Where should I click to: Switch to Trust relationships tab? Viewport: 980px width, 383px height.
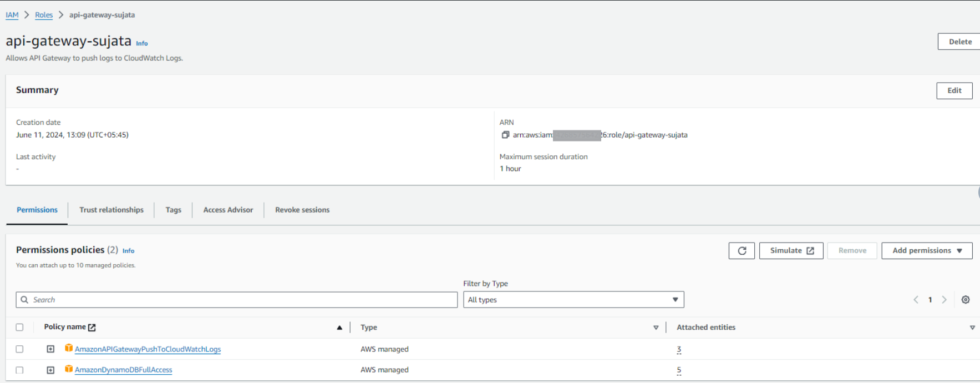pos(111,210)
